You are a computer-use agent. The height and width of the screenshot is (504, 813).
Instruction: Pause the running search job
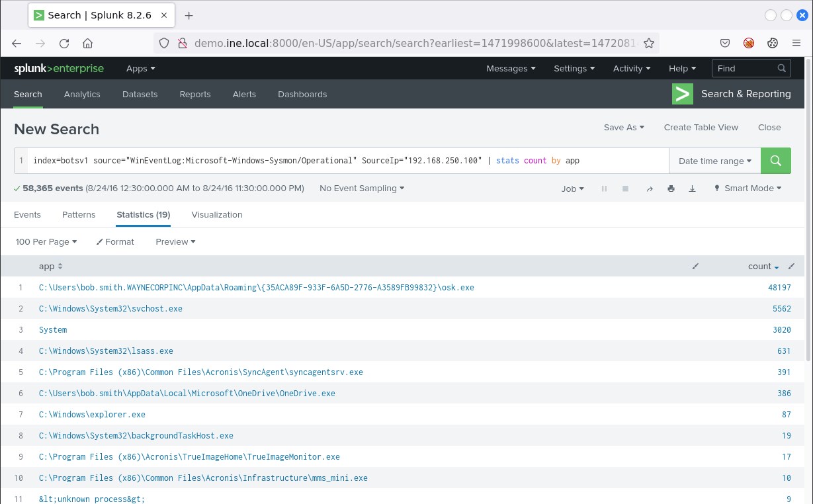tap(604, 189)
